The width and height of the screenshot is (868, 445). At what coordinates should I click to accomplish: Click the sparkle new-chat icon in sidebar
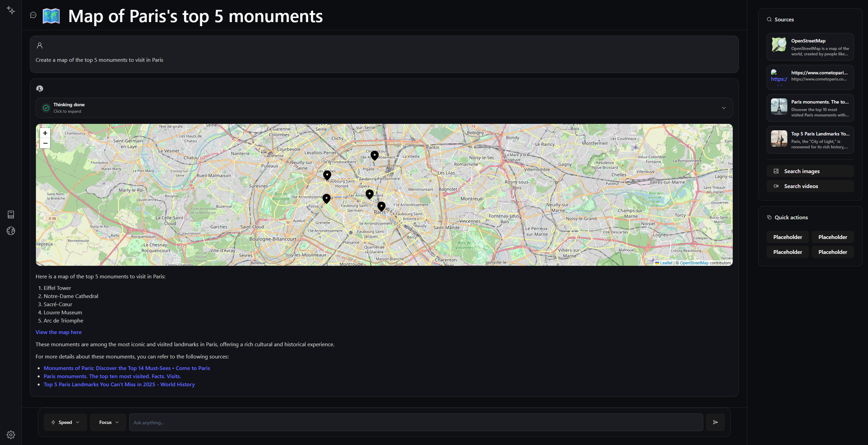11,11
